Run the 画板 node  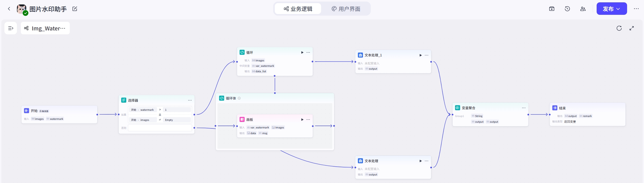(302, 120)
